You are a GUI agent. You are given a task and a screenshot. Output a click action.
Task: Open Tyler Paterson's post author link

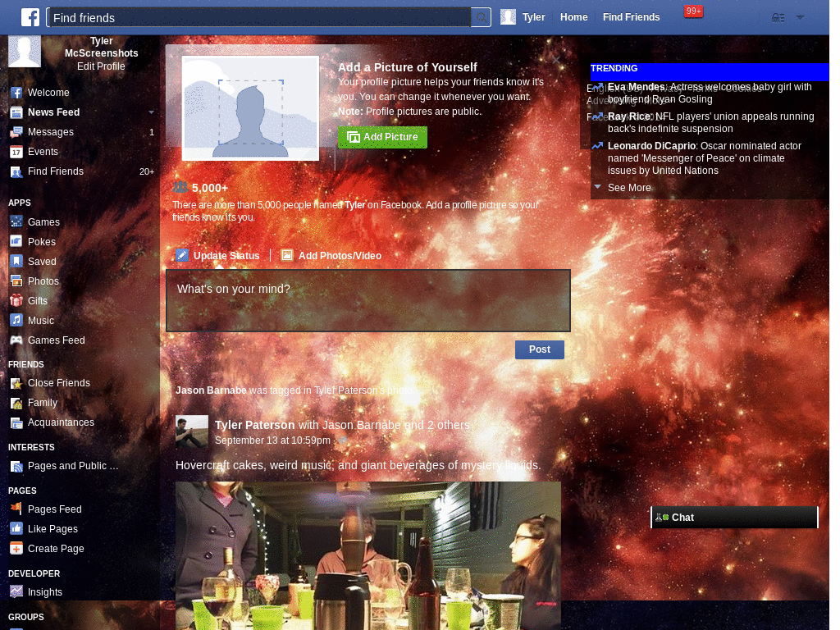254,425
